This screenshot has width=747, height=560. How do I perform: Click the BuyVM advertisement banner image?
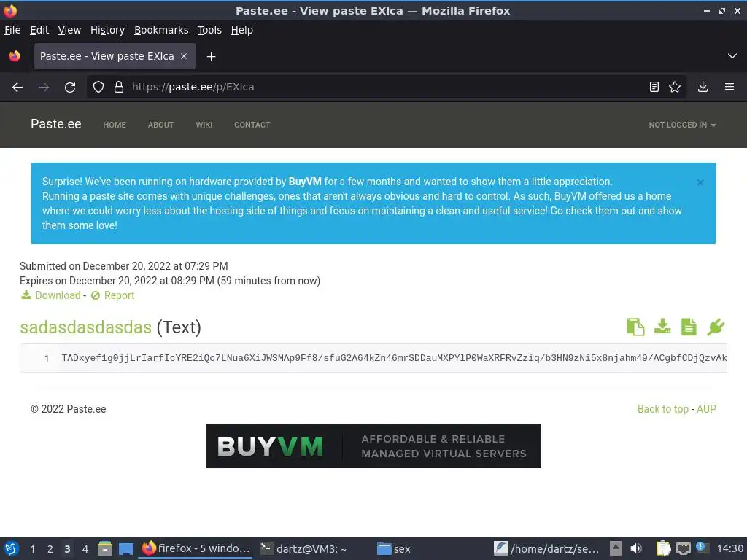[373, 446]
